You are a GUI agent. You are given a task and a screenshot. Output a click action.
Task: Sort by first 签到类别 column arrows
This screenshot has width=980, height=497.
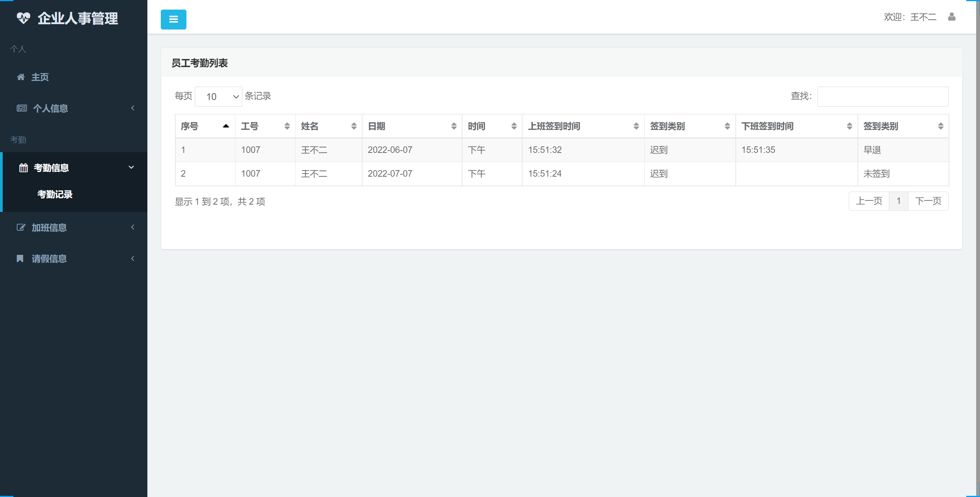pos(727,126)
